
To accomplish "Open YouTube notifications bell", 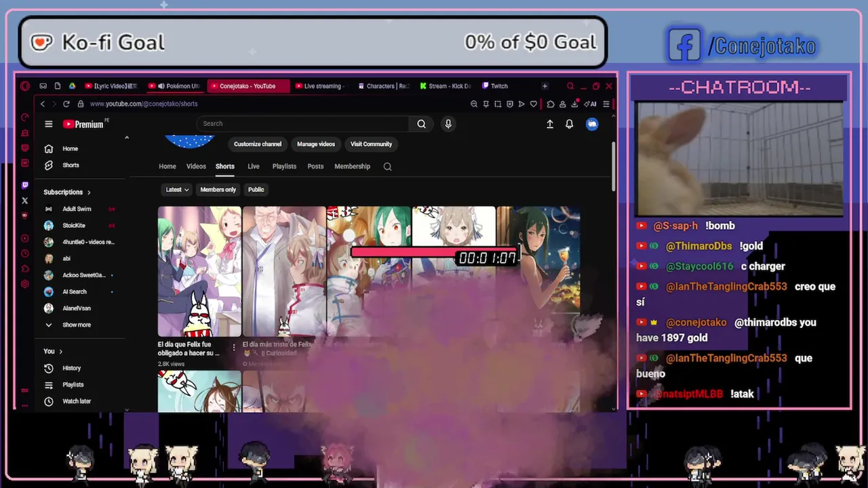I will click(570, 124).
